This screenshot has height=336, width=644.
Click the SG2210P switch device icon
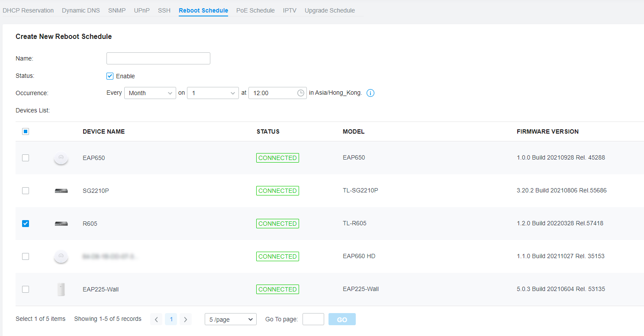[x=61, y=191]
